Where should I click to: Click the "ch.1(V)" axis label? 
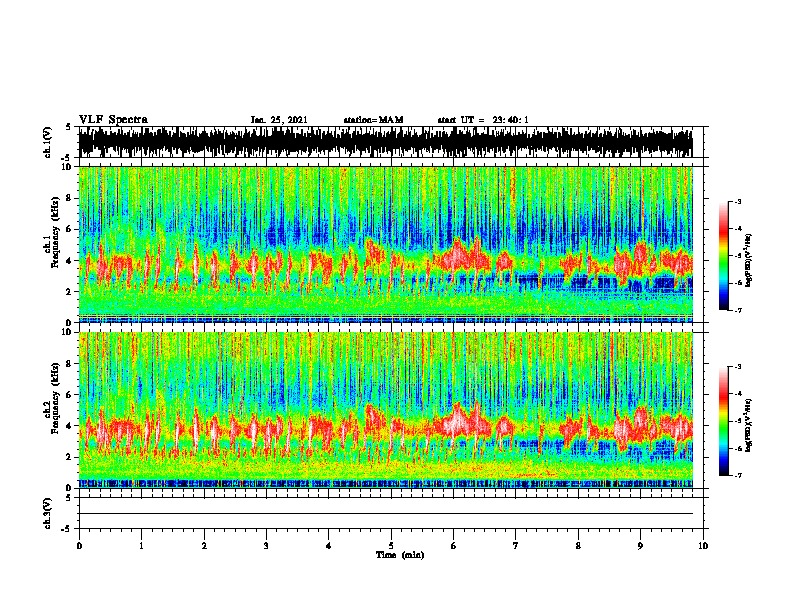[48, 142]
